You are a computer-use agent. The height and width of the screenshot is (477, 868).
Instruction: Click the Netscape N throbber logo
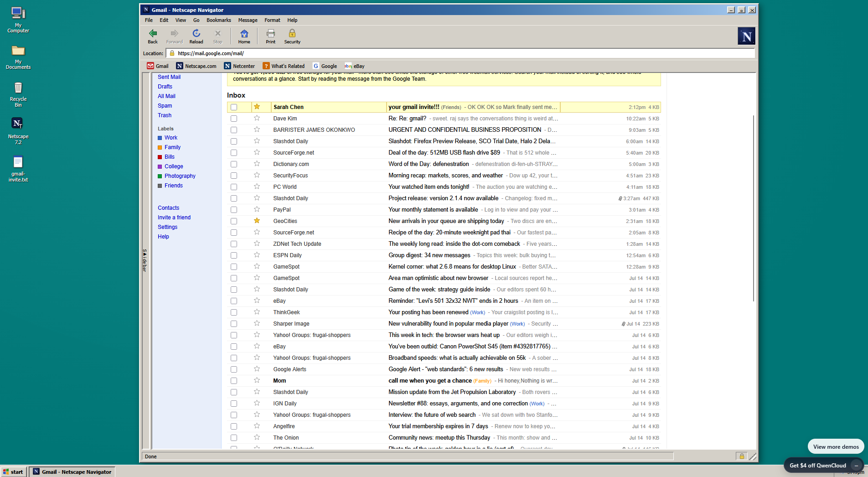[746, 36]
